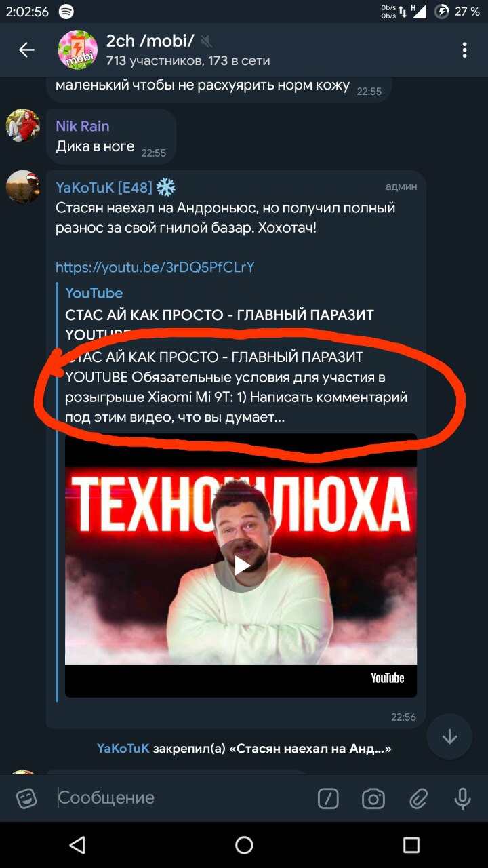Viewport: 488px width, 868px height.
Task: Open the sticker and emoji panel
Action: (x=26, y=798)
